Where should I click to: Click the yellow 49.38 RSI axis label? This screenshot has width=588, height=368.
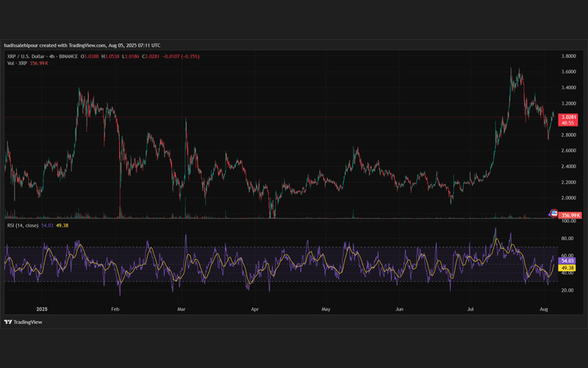click(567, 268)
